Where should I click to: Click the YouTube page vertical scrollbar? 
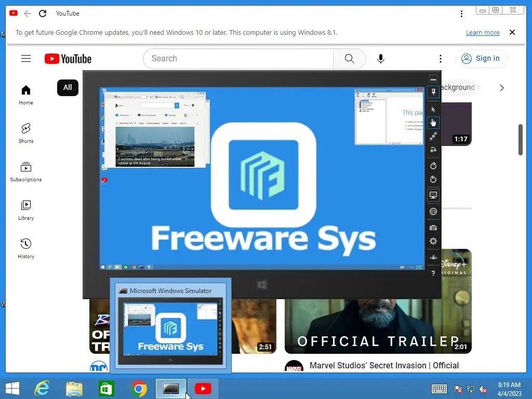pos(521,140)
